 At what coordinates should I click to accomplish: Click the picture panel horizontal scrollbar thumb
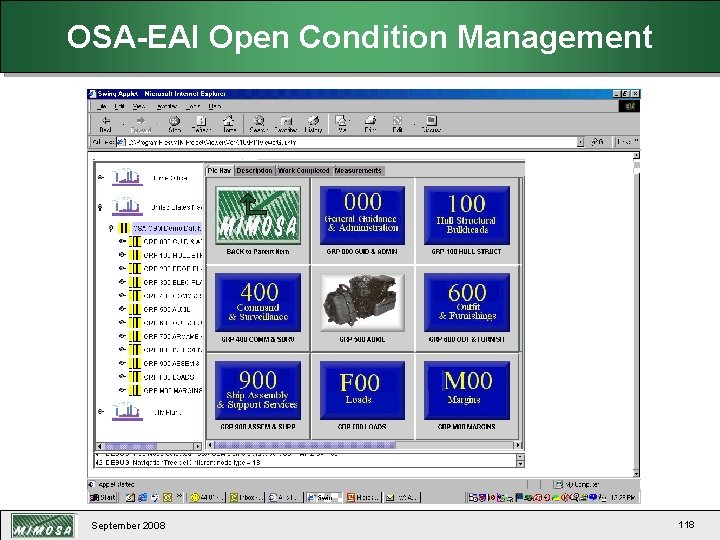pyautogui.click(x=305, y=444)
